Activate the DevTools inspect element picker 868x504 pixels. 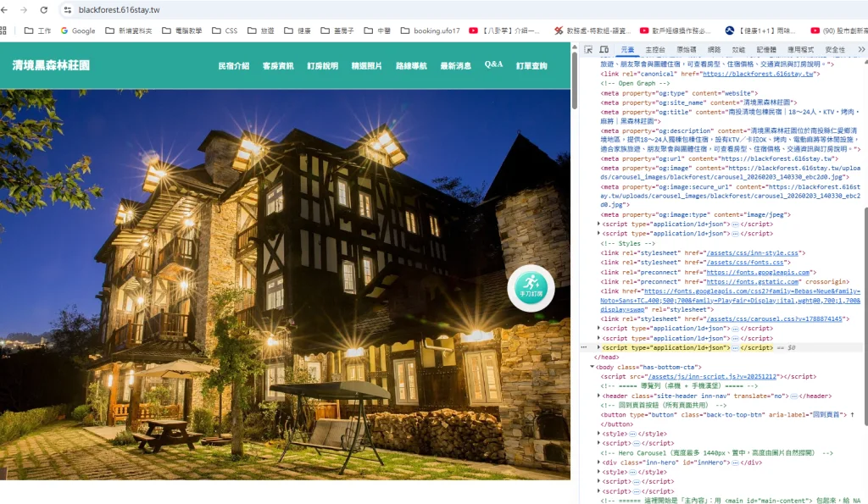point(588,50)
